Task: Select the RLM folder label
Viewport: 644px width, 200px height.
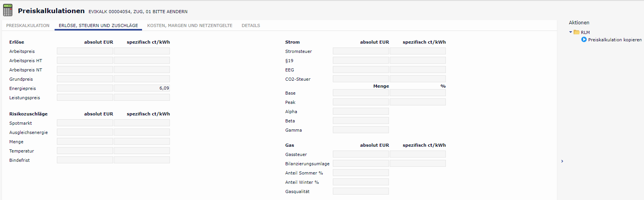Action: (585, 32)
